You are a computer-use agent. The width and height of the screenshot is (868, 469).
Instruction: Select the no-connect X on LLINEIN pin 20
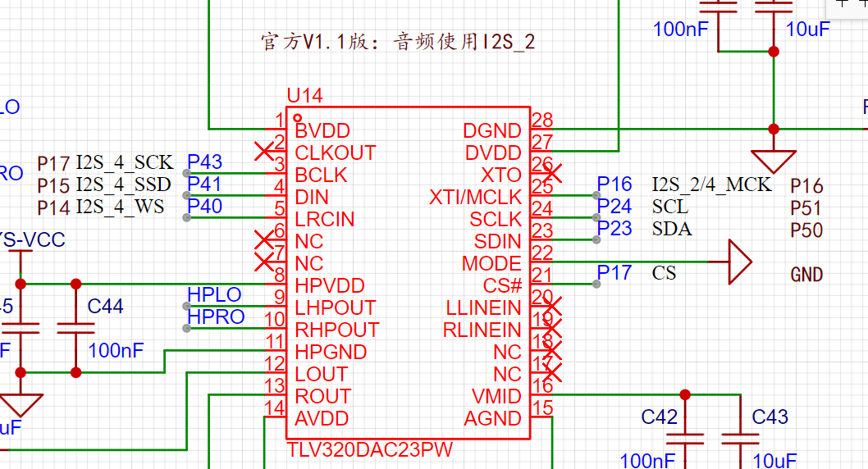[x=552, y=306]
